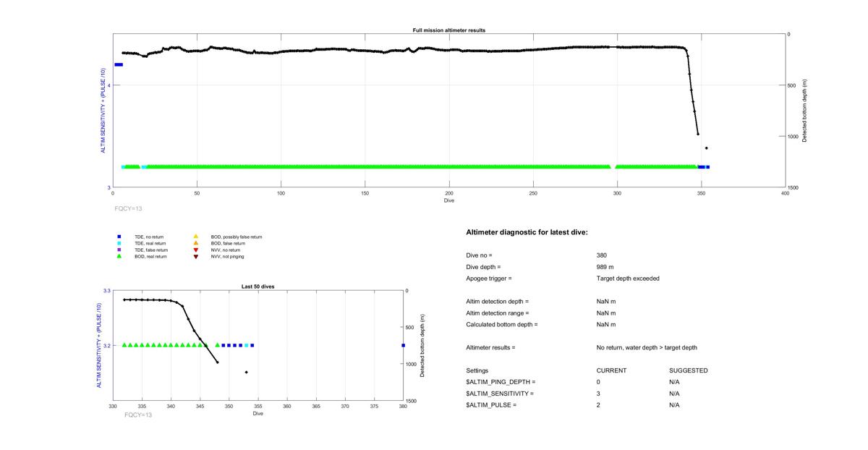
Task: Select the 'BOD, possibly false return' legend label
Action: click(237, 237)
